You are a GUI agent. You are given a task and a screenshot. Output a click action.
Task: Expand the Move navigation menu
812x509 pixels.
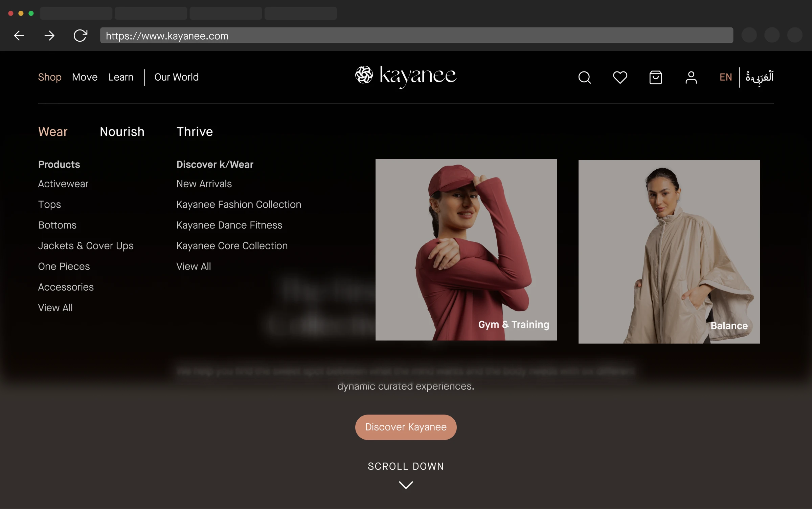coord(85,77)
